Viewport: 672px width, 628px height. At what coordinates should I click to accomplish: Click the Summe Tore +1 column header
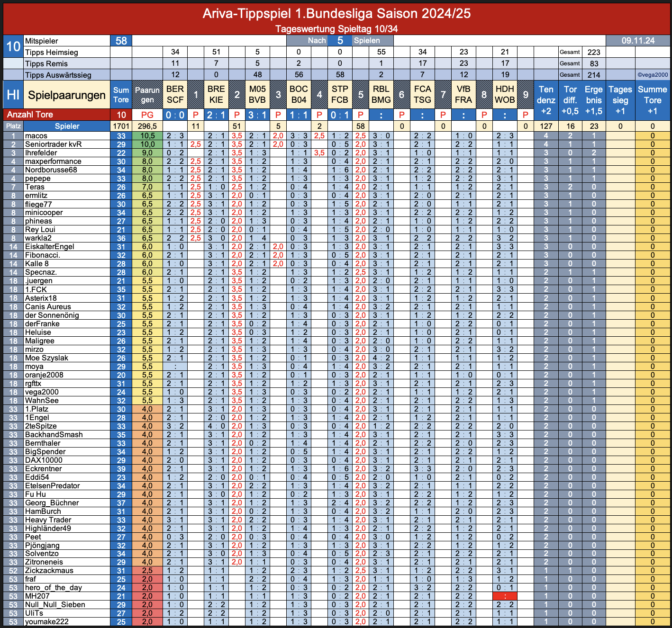coord(653,100)
